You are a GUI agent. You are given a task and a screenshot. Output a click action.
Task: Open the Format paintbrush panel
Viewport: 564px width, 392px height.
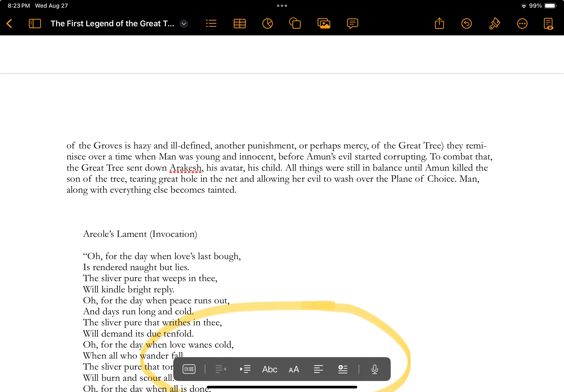point(494,24)
